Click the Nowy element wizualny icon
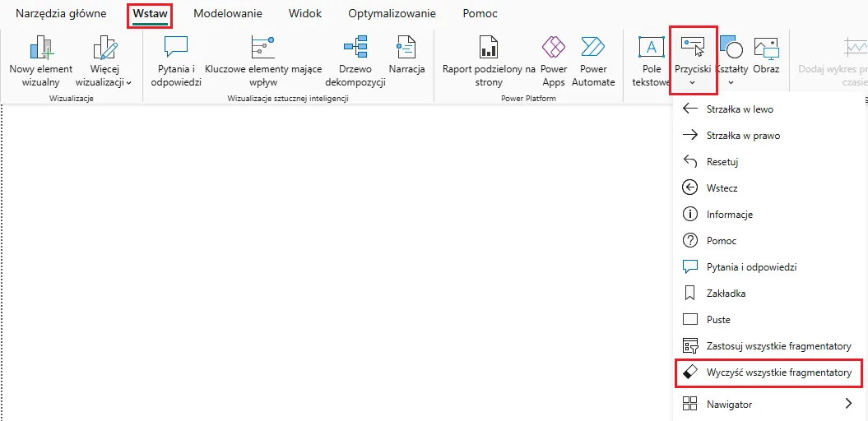The height and width of the screenshot is (421, 868). 40,48
